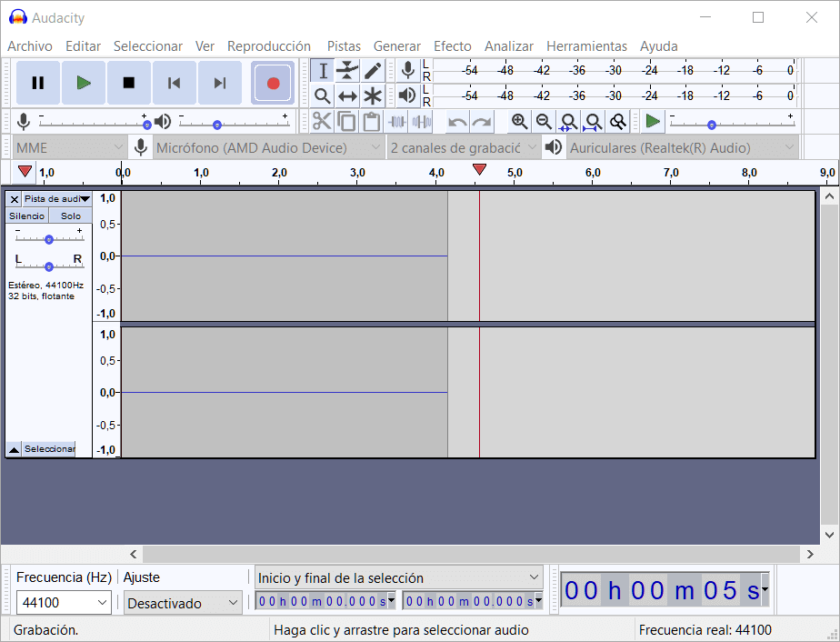Open the Pistas menu
This screenshot has width=840, height=642.
[x=344, y=46]
